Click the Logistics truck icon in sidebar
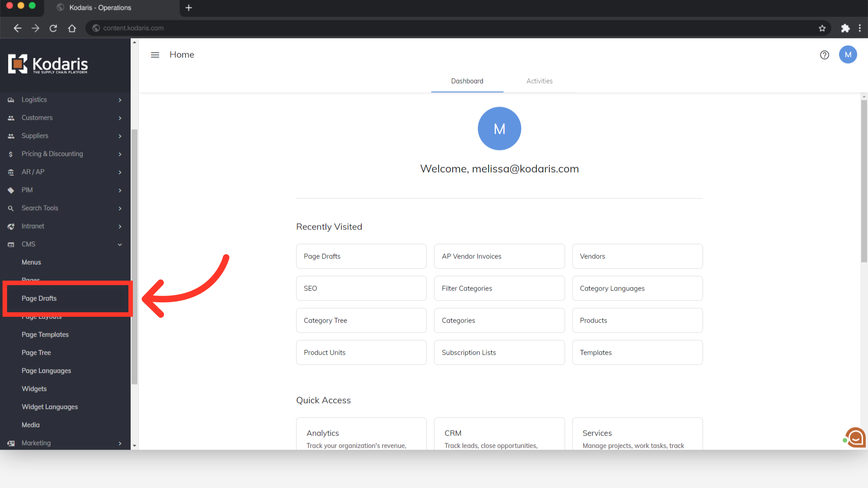This screenshot has height=488, width=868. 11,100
